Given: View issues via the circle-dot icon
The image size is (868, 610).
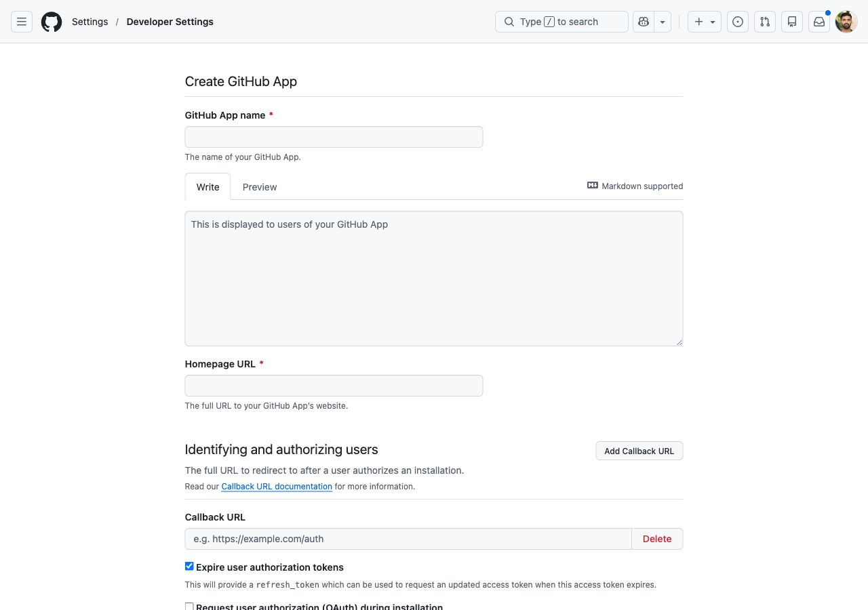Looking at the screenshot, I should [738, 22].
